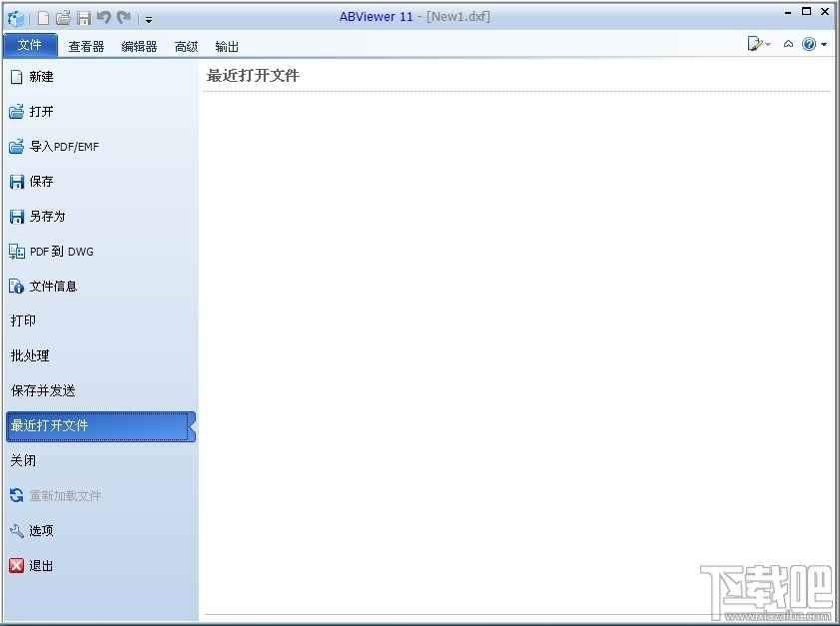The width and height of the screenshot is (840, 626).
Task: Expand the Help dropdown arrow
Action: click(822, 44)
